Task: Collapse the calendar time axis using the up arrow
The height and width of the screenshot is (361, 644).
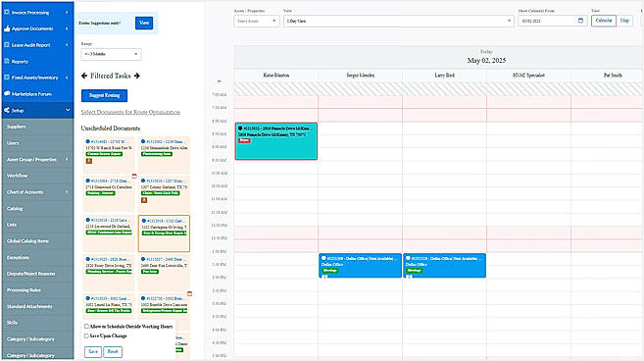Action: pos(219,81)
